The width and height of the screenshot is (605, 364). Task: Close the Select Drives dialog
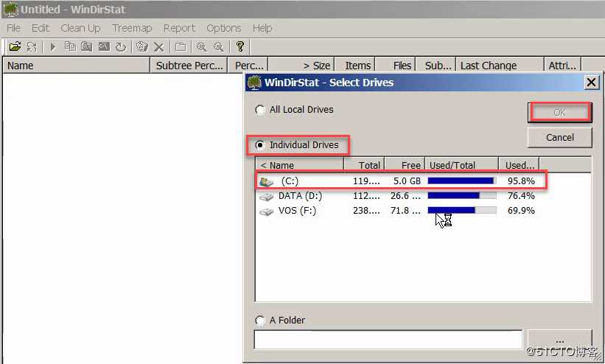point(592,83)
